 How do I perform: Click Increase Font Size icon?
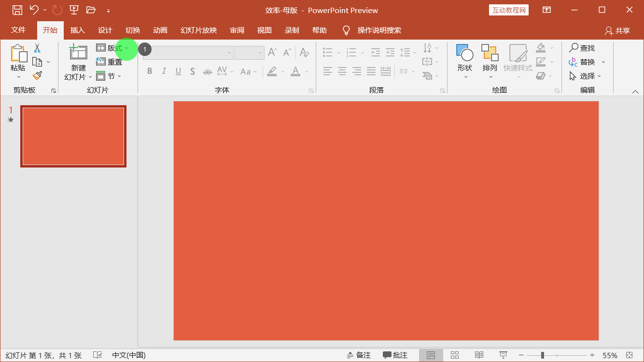[272, 52]
